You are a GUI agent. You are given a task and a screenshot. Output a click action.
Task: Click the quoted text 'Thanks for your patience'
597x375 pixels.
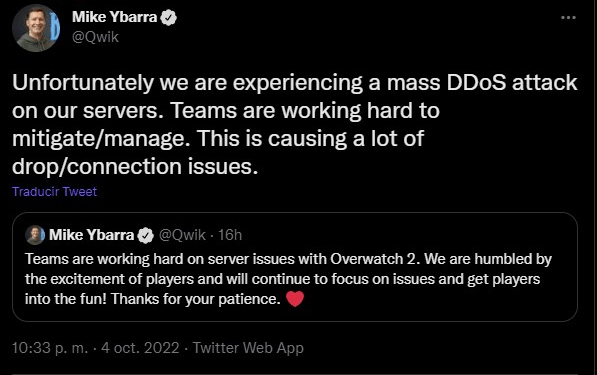point(196,299)
